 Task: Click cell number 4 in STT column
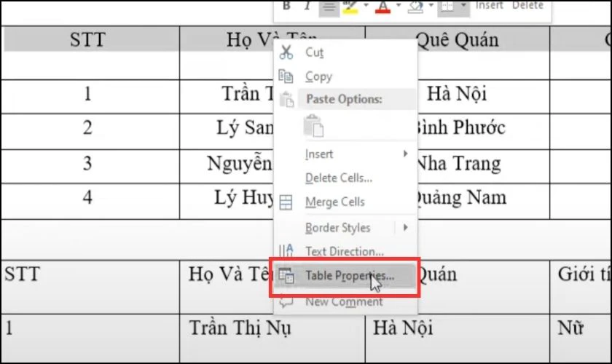tap(87, 197)
